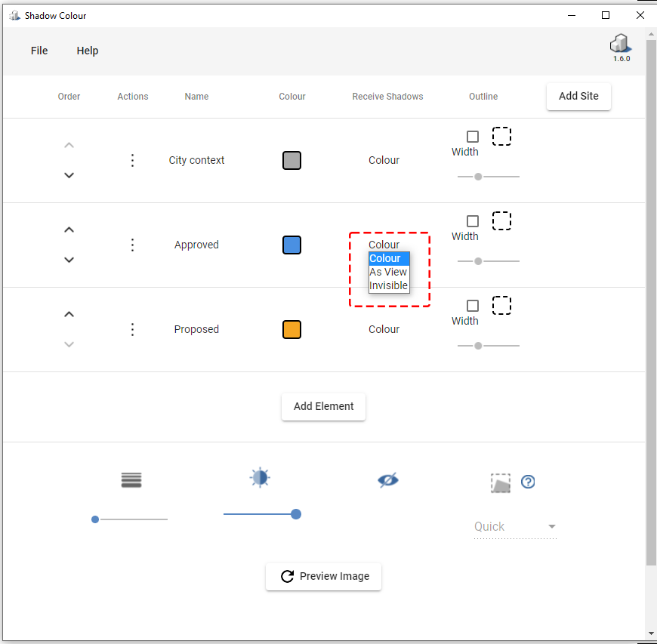Screen dimensions: 657x644
Task: Click the orange Proposed colour swatch
Action: tap(292, 329)
